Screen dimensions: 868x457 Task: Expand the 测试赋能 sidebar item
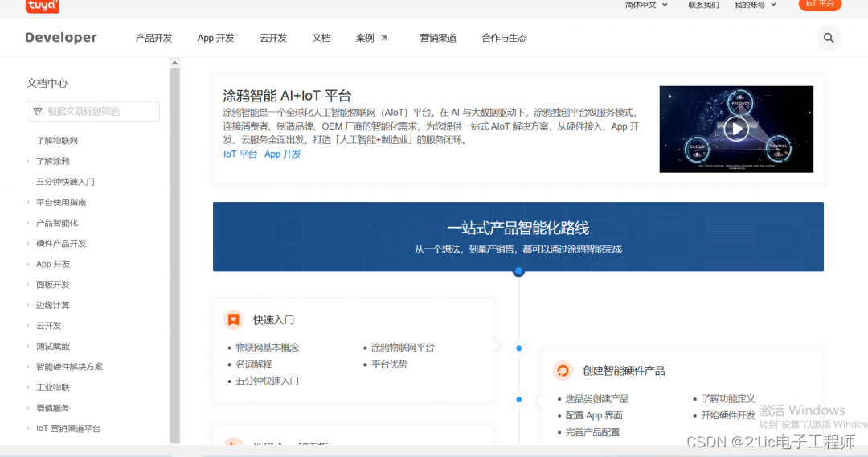(x=28, y=346)
